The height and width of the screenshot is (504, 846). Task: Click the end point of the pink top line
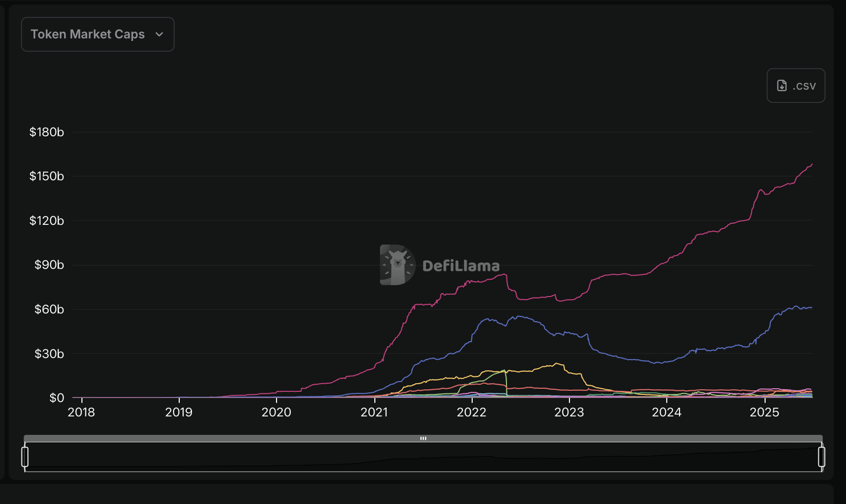812,165
